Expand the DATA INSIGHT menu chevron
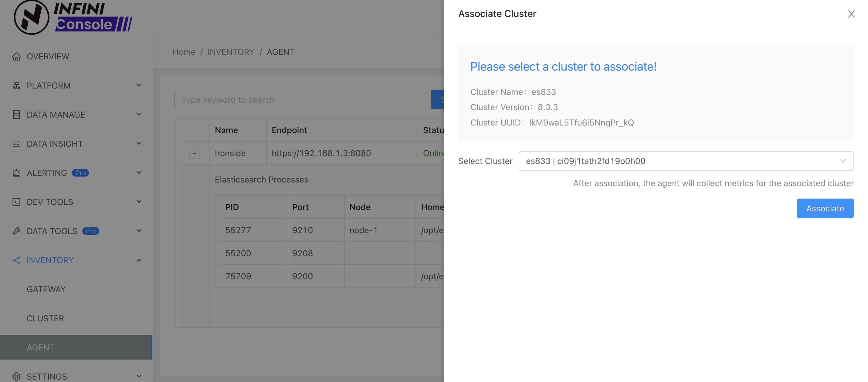868x382 pixels. coord(139,143)
